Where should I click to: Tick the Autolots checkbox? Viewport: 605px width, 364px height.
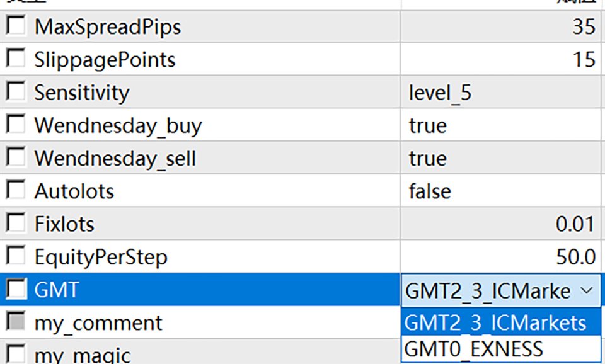click(x=16, y=190)
